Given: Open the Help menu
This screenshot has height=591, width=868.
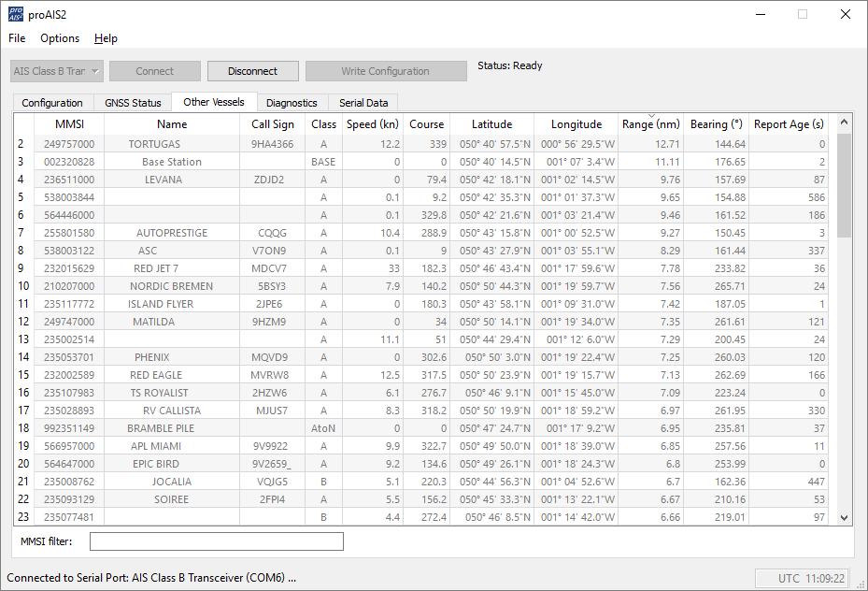Looking at the screenshot, I should [106, 38].
